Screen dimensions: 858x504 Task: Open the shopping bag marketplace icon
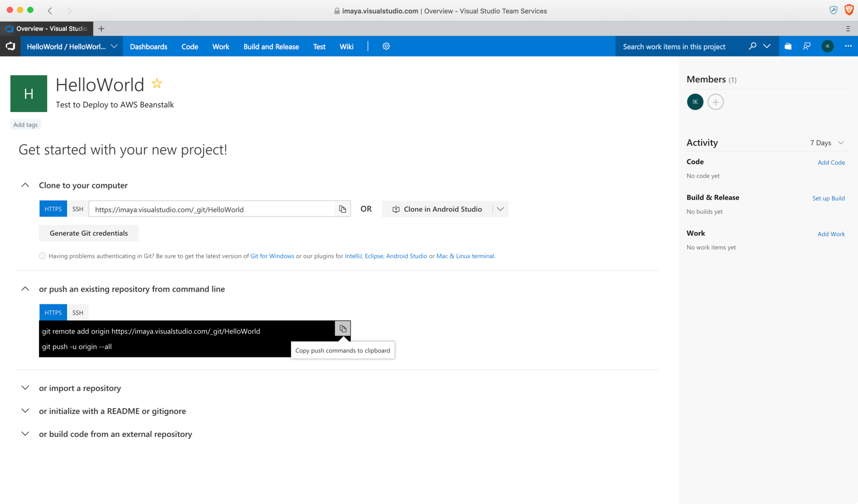[x=788, y=46]
